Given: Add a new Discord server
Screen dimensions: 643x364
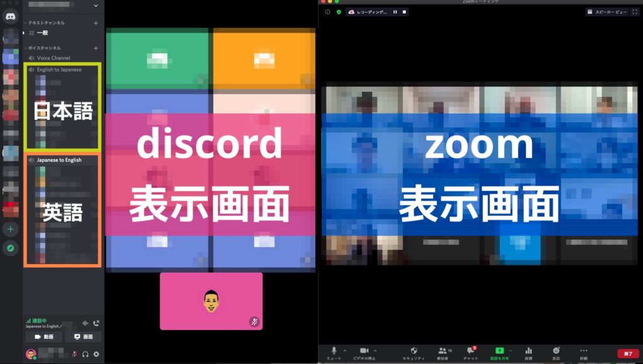Looking at the screenshot, I should point(11,229).
